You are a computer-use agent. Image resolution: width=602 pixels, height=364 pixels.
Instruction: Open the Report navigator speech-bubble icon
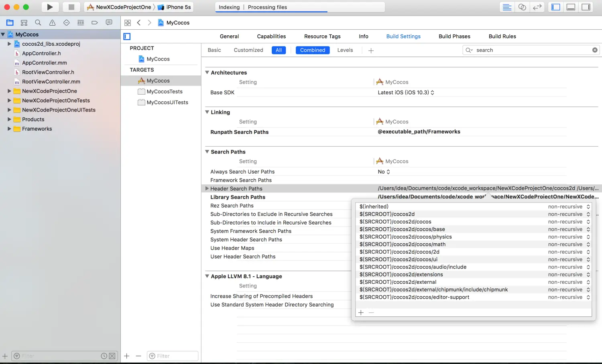tap(109, 23)
